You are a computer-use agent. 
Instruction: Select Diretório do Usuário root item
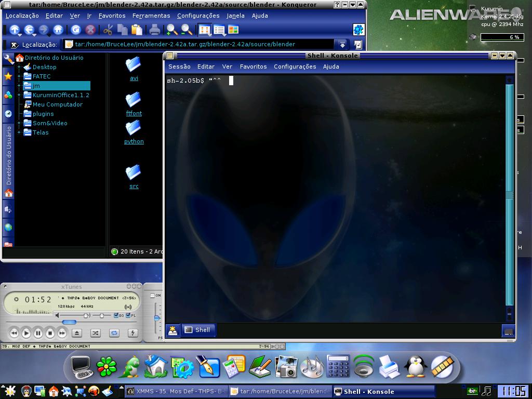[x=49, y=58]
